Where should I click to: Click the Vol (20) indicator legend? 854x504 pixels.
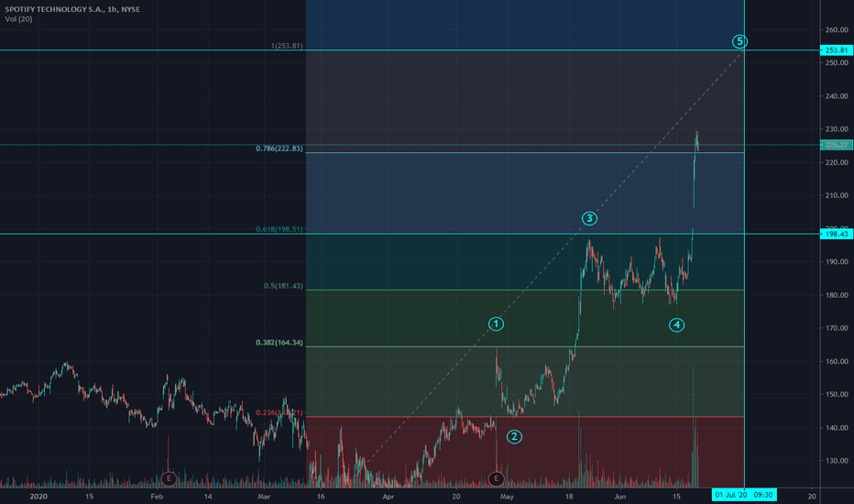click(18, 19)
